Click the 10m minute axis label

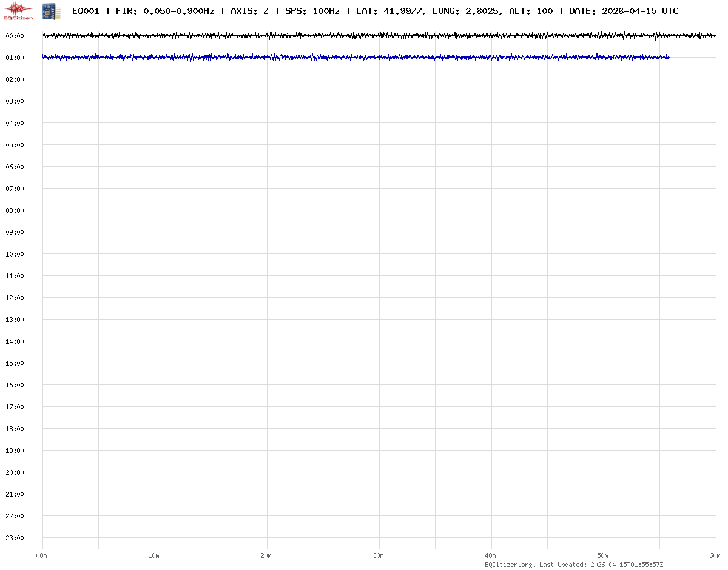point(154,555)
